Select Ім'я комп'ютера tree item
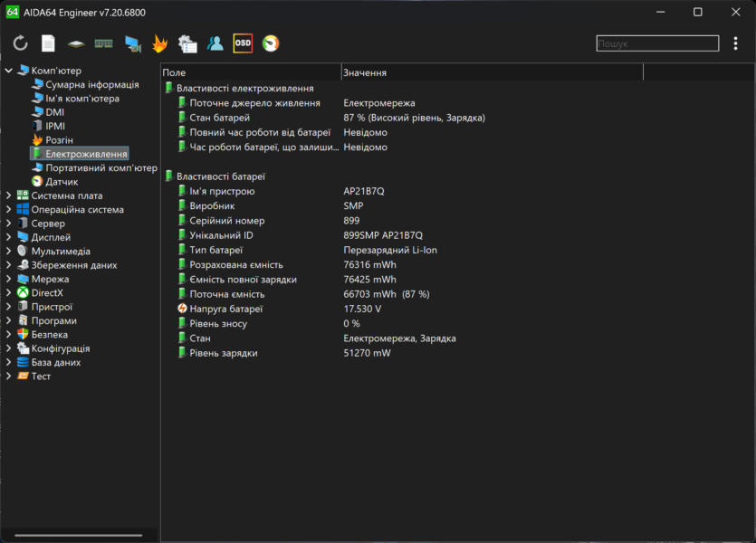756x543 pixels. pyautogui.click(x=82, y=99)
